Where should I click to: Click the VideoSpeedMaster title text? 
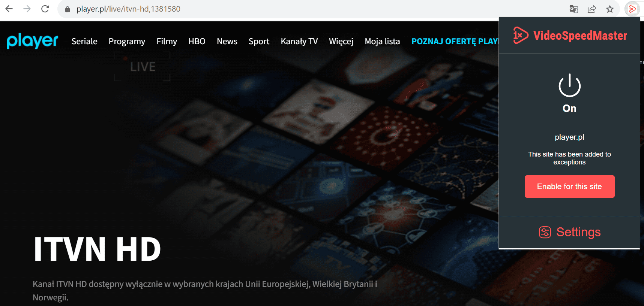[x=580, y=36]
